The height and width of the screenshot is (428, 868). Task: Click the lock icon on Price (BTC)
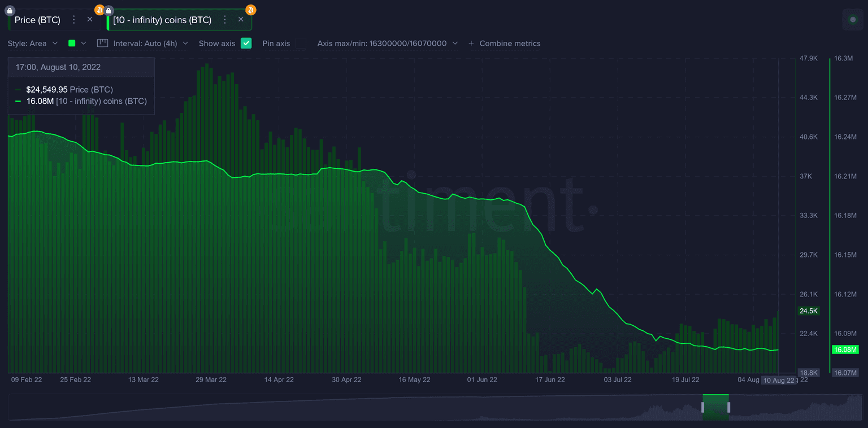click(x=10, y=10)
